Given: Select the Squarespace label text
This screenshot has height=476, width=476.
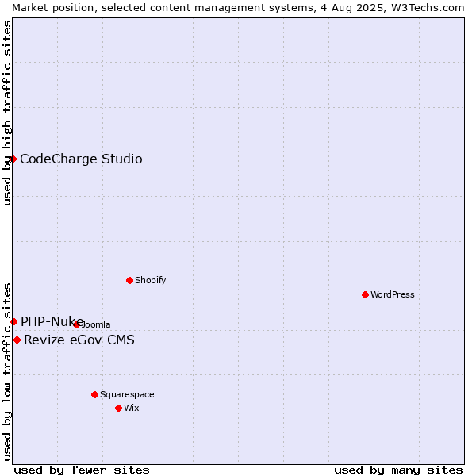Looking at the screenshot, I should [x=127, y=394].
